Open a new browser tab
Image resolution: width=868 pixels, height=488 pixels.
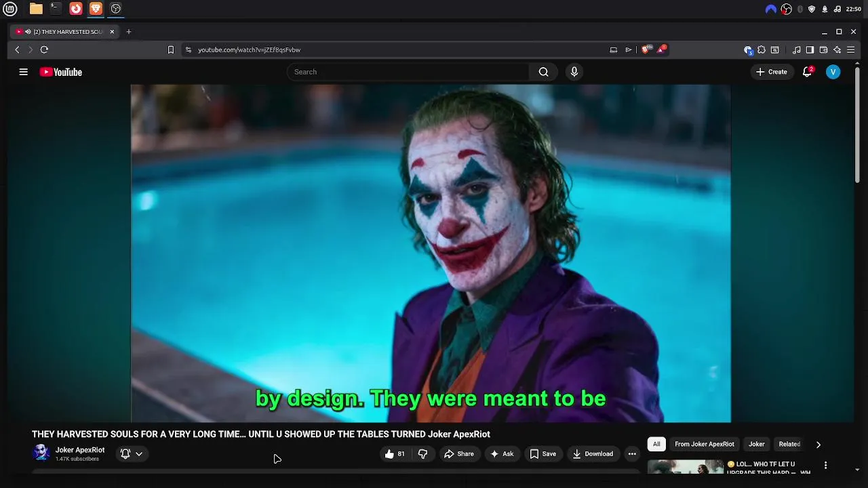coord(129,32)
